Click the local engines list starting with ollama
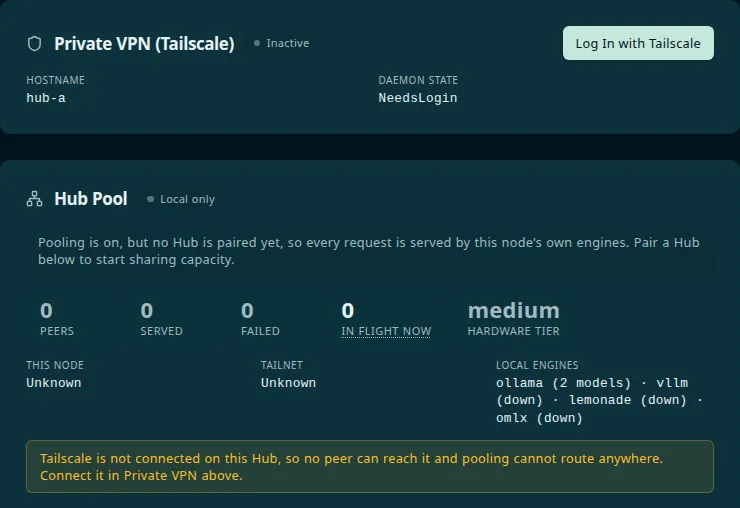Screen dimensions: 740x508 (599, 400)
